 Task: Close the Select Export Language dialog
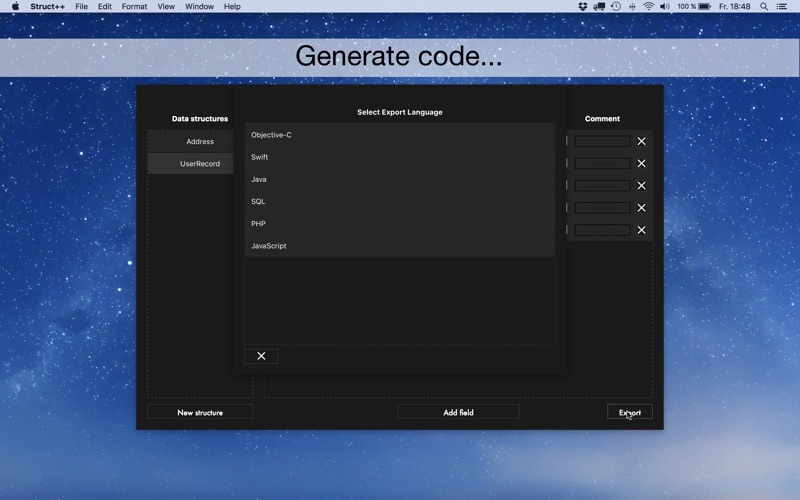(261, 356)
